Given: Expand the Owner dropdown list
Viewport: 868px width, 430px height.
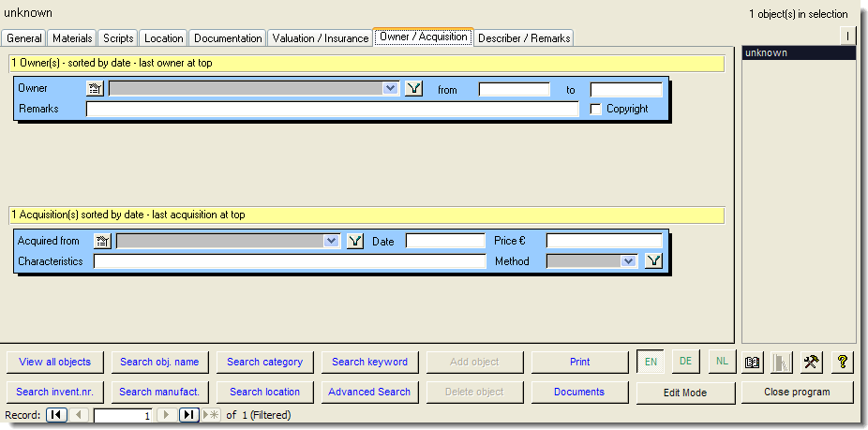Looking at the screenshot, I should pos(391,89).
